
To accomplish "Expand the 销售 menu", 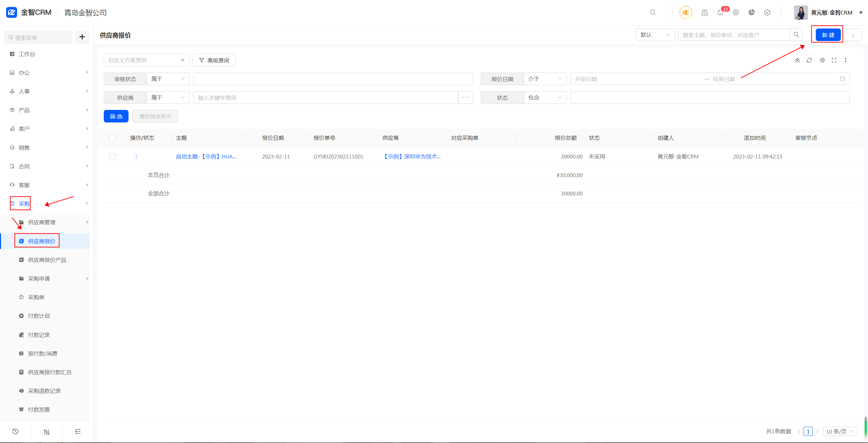I will pyautogui.click(x=45, y=148).
